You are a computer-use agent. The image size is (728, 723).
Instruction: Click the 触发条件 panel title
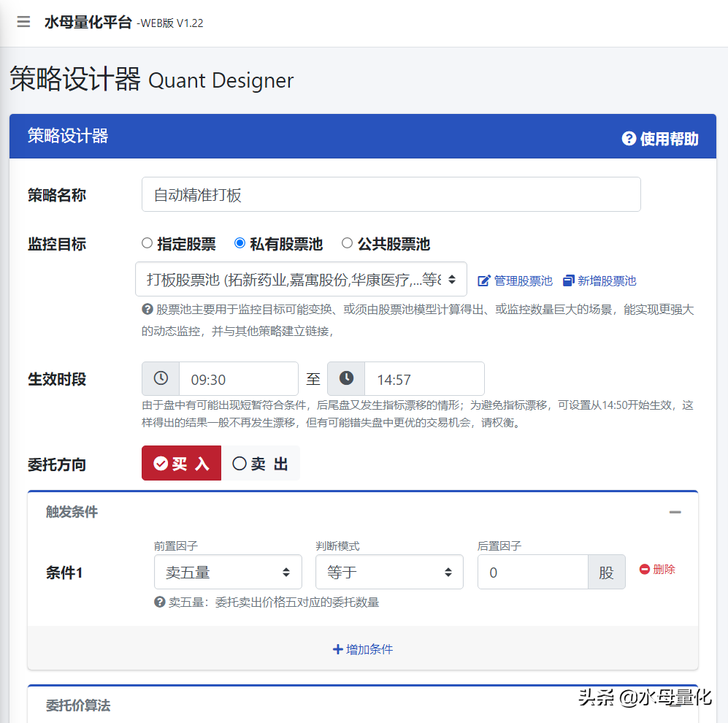(x=72, y=512)
